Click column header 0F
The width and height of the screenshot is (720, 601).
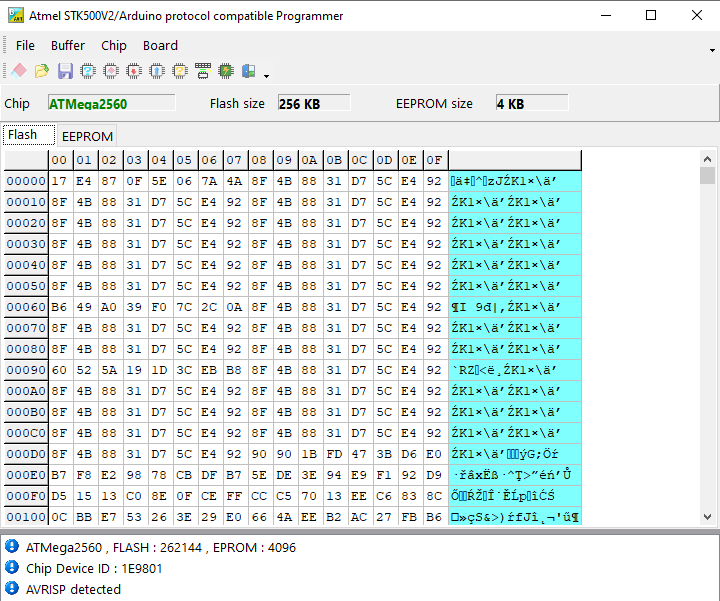pyautogui.click(x=435, y=160)
